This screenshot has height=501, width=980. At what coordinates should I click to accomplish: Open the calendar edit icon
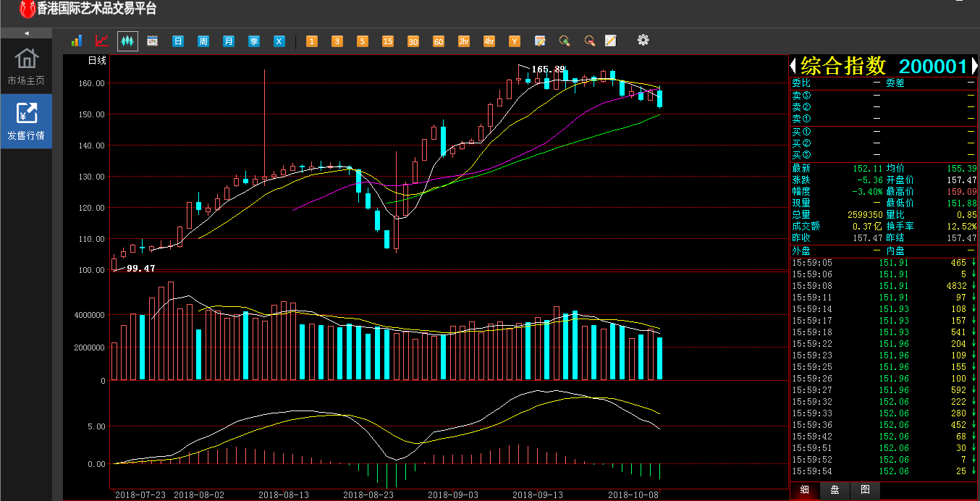point(540,41)
